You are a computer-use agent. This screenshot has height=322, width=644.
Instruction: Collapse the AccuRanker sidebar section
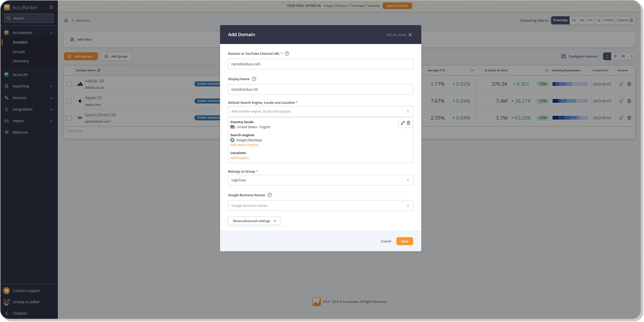(51, 33)
